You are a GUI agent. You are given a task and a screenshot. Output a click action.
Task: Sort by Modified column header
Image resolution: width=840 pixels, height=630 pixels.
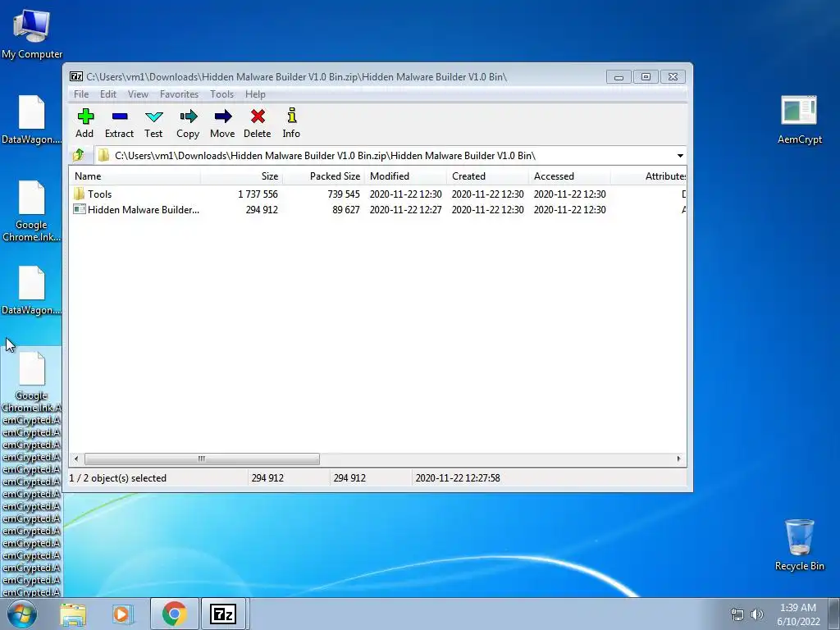coord(405,176)
